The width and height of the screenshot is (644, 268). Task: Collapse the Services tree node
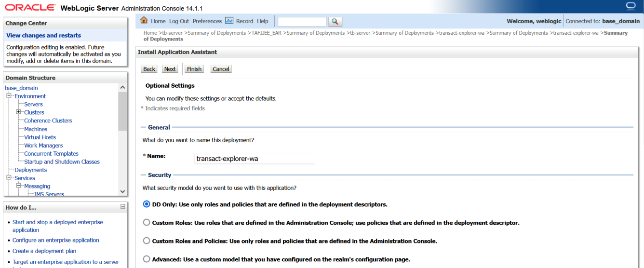(9, 178)
